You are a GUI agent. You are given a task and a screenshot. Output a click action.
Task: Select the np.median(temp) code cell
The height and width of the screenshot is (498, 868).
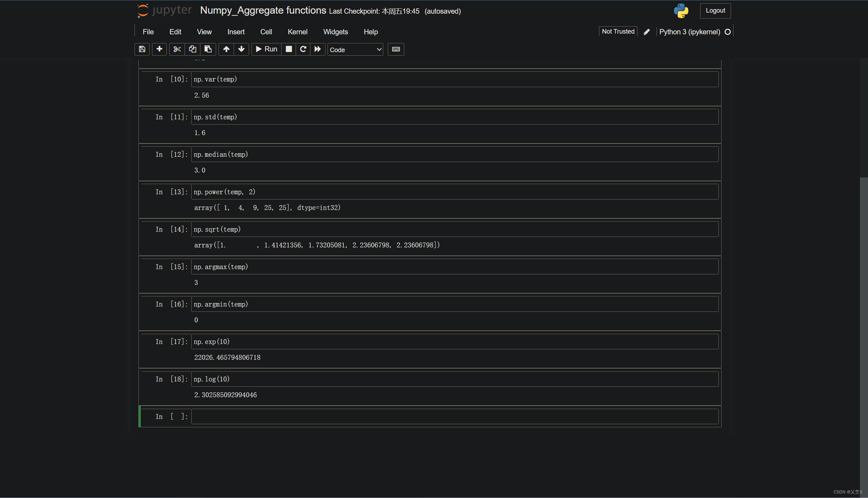point(455,154)
